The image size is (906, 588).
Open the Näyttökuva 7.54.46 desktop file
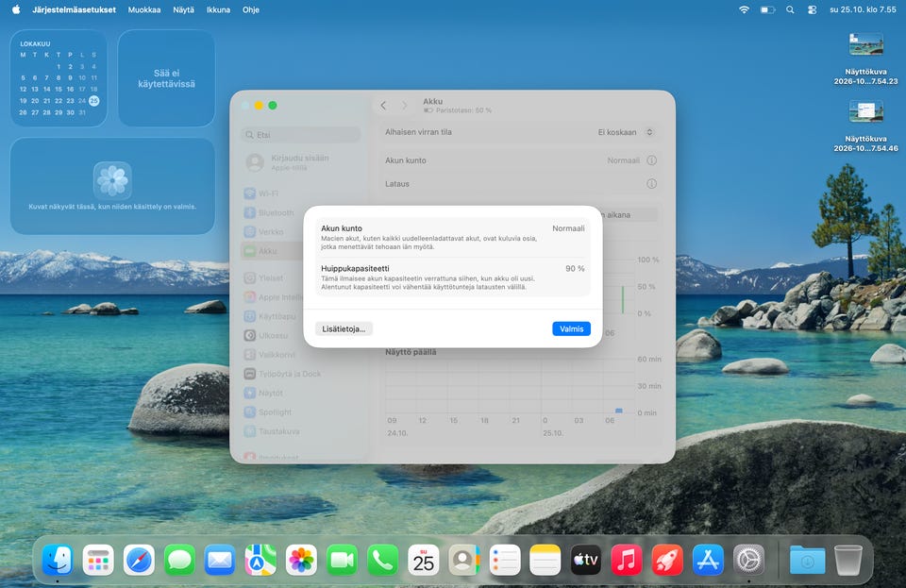tap(865, 126)
